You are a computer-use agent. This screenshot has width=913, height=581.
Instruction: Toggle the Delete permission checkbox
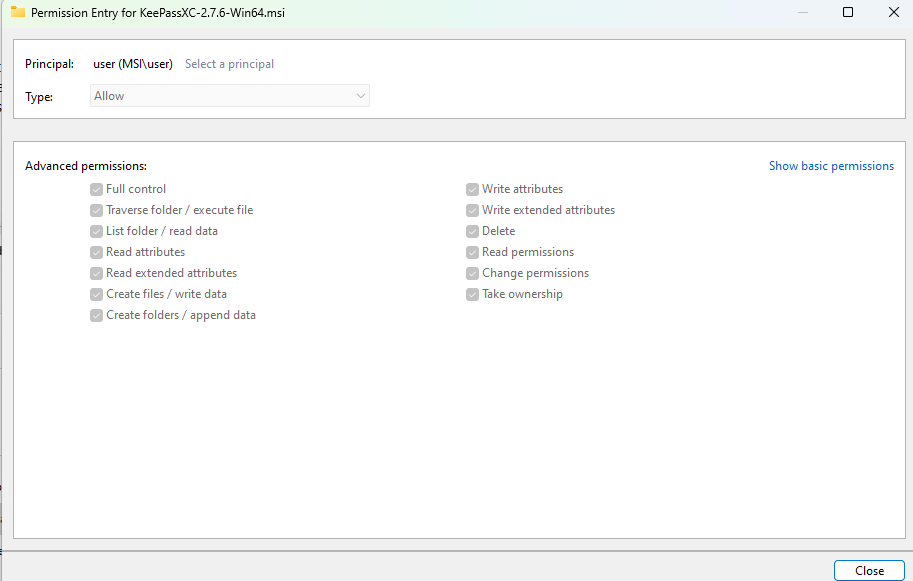pyautogui.click(x=472, y=231)
